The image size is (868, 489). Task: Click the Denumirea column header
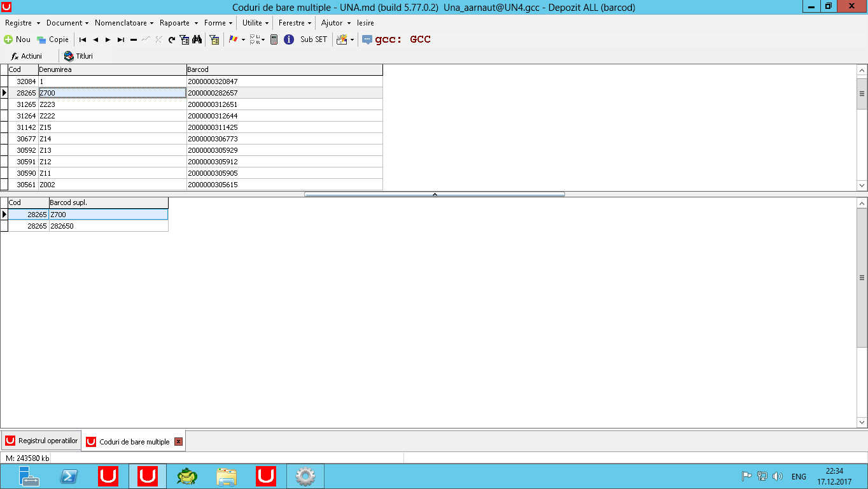coord(112,69)
